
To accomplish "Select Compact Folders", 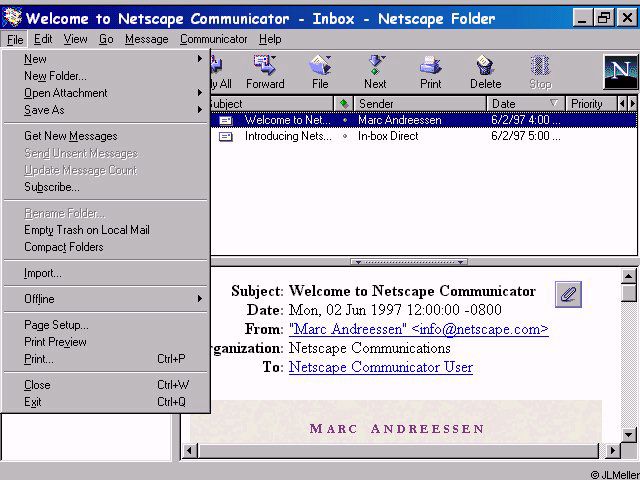I will [106, 247].
